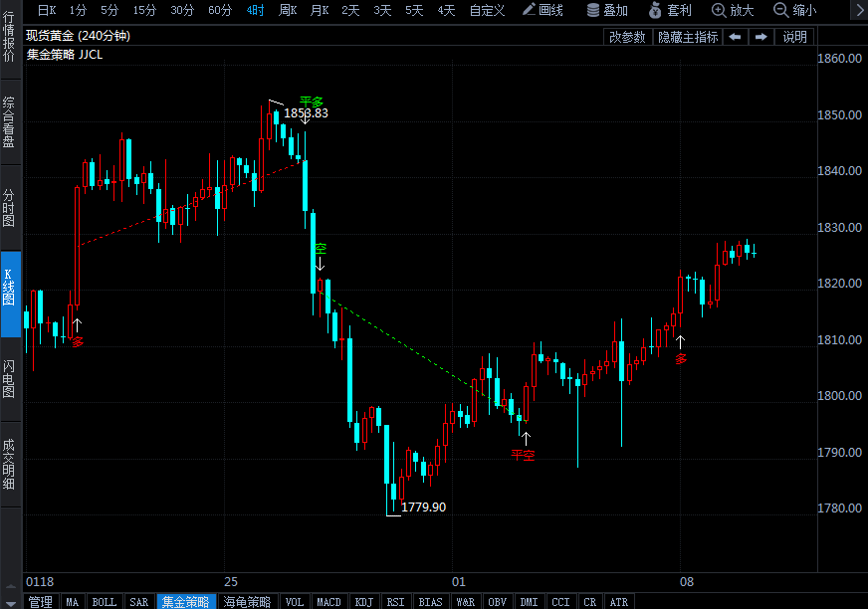This screenshot has width=868, height=609.
Task: Click the 管理 indicator management button
Action: point(41,602)
